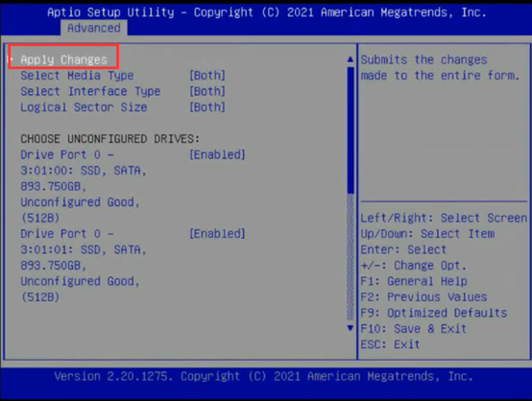Click the vertical scrollbar thumb

pos(351,130)
